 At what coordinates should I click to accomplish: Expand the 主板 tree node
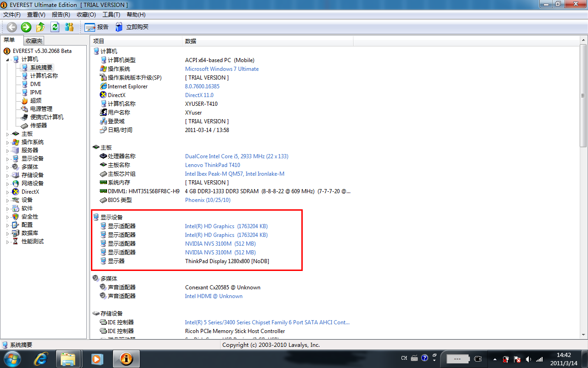[x=8, y=134]
